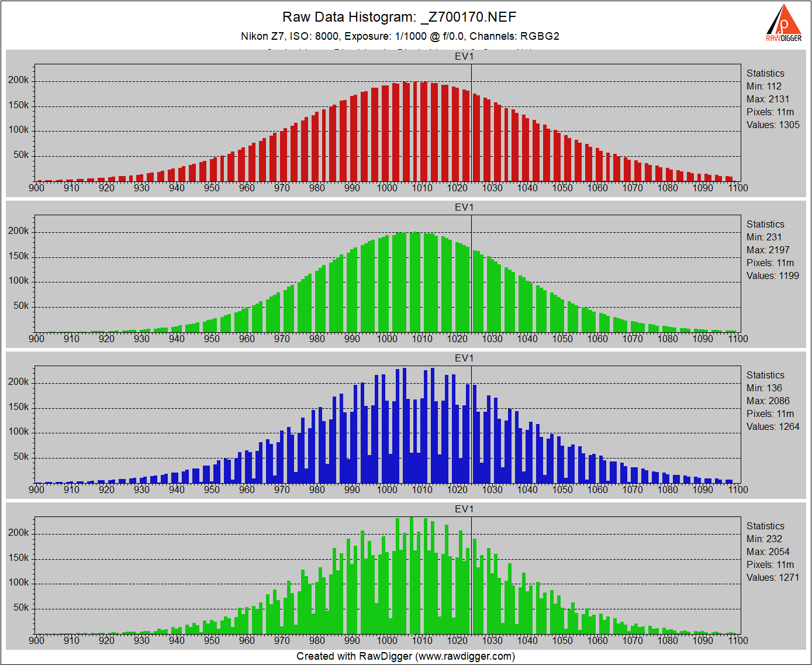
Task: Click the 50k axis label on blue histogram
Action: (21, 457)
